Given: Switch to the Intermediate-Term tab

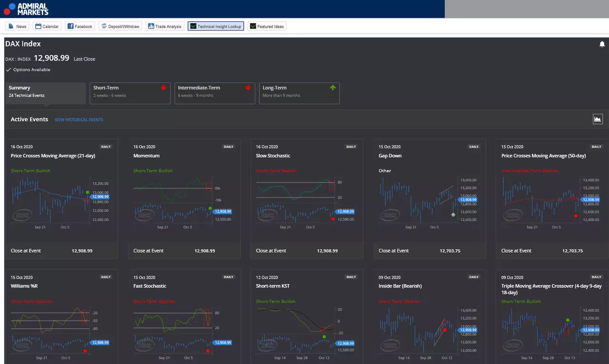Looking at the screenshot, I should coord(215,93).
